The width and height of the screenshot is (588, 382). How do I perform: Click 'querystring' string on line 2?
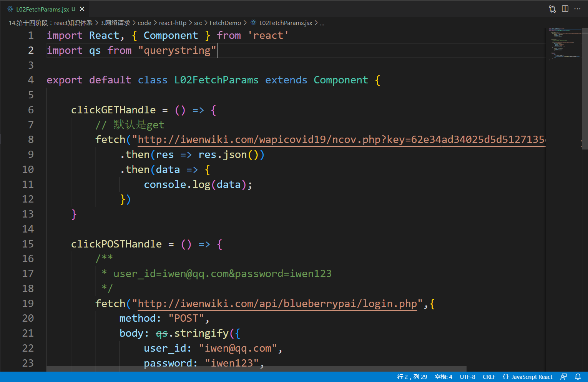[177, 50]
